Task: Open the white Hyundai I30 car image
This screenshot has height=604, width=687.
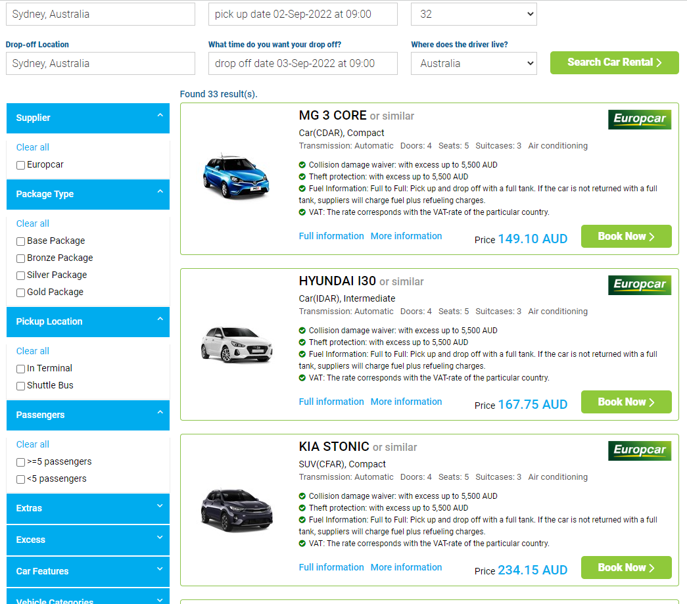Action: coord(237,344)
